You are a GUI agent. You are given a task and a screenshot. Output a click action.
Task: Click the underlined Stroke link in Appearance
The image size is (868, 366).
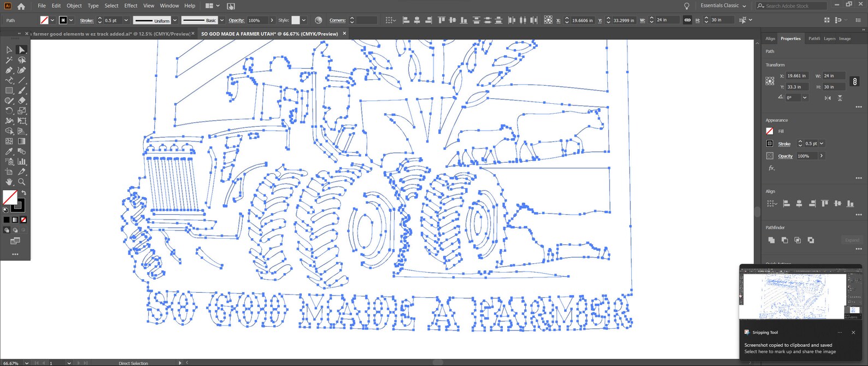(x=784, y=144)
